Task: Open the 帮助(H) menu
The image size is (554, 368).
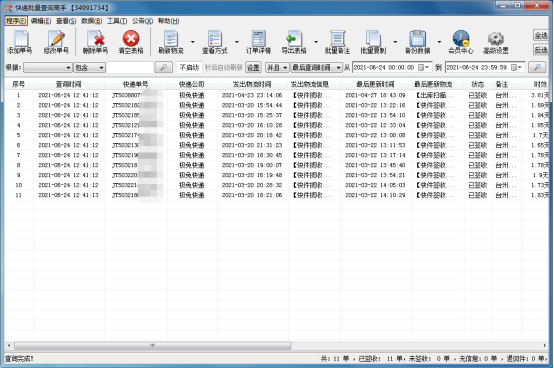Action: tap(168, 21)
